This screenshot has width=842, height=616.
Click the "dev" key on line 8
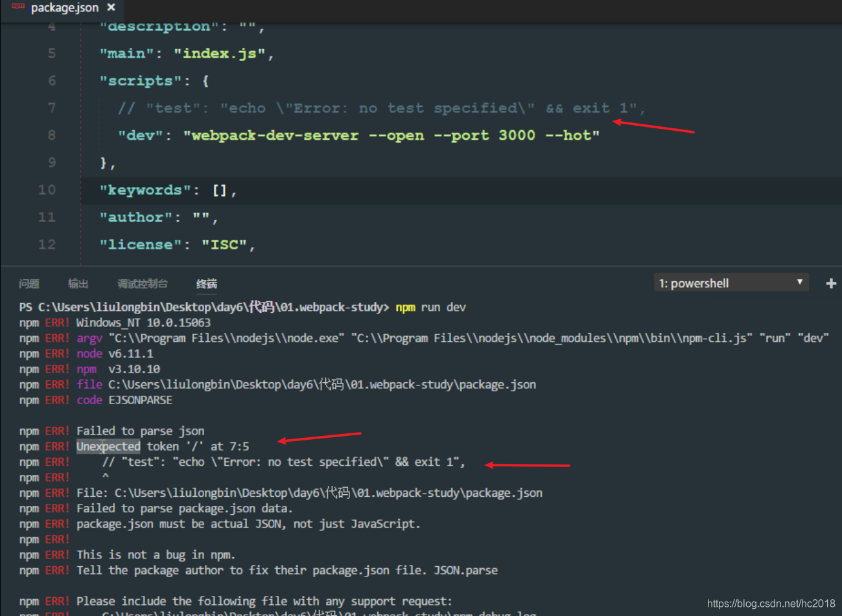click(x=141, y=135)
